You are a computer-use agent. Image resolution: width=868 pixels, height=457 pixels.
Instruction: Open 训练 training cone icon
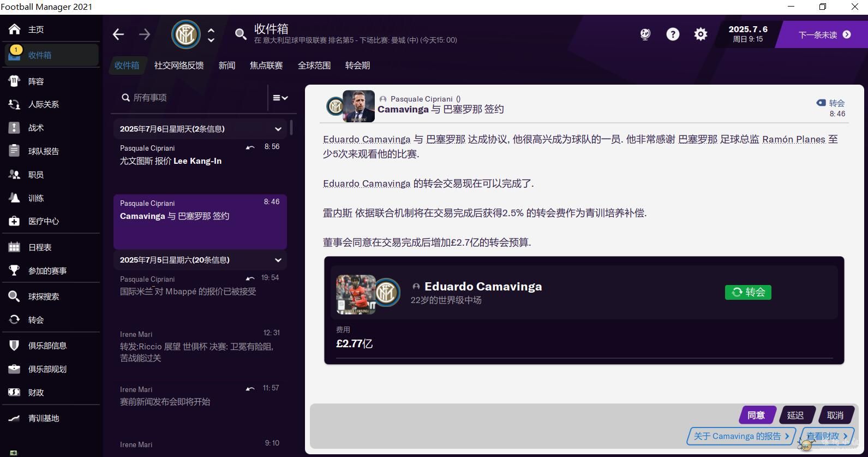15,198
